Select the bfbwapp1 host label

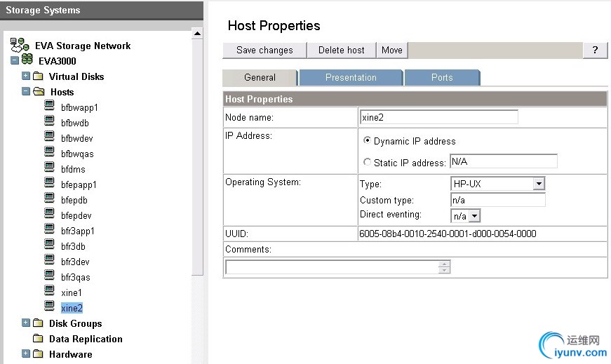pos(79,107)
